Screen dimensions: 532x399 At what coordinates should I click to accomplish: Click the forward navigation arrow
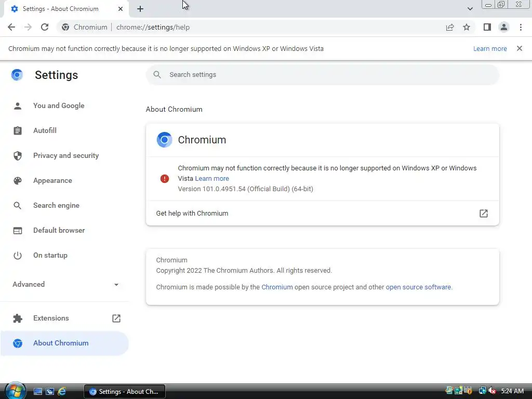click(28, 27)
